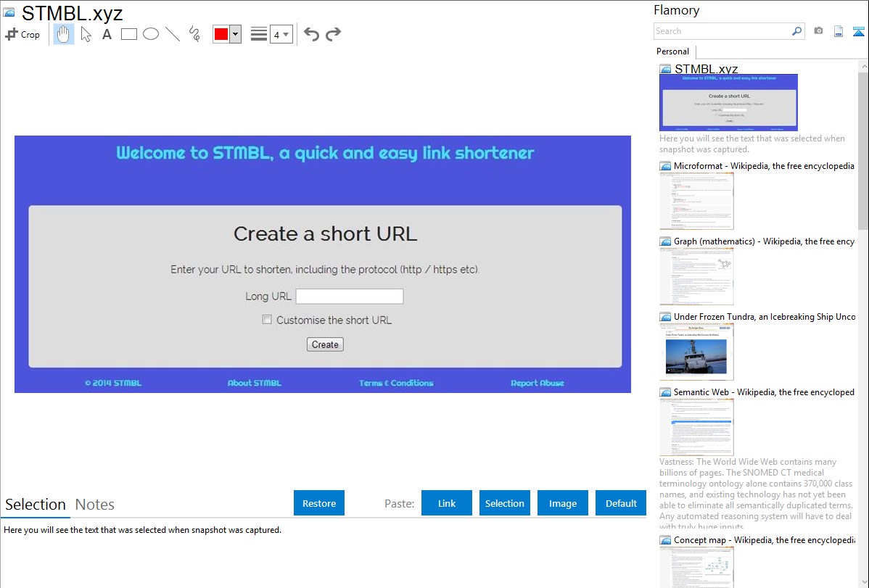Undo the last annotation
This screenshot has height=588, width=869.
coord(311,34)
